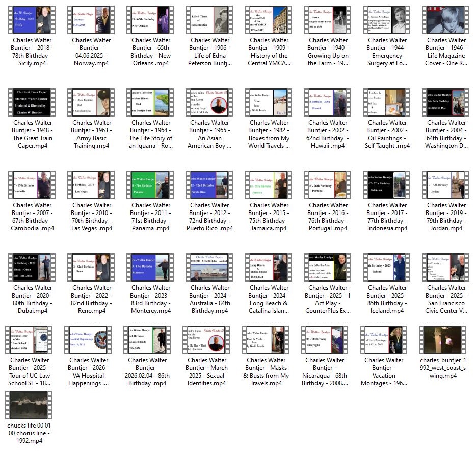Select the 1982 Boxes from My World Travels video
Image resolution: width=476 pixels, height=452 pixels.
point(269,102)
